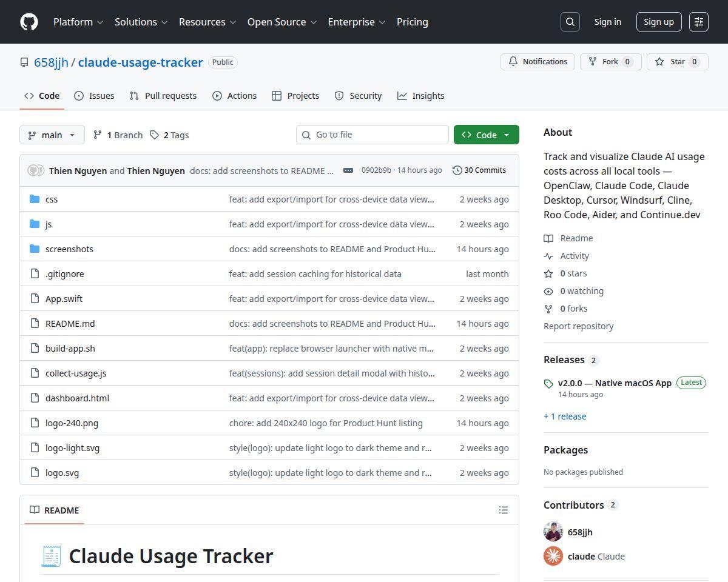This screenshot has height=582, width=728.
Task: Open the 1 Branch link
Action: (118, 135)
